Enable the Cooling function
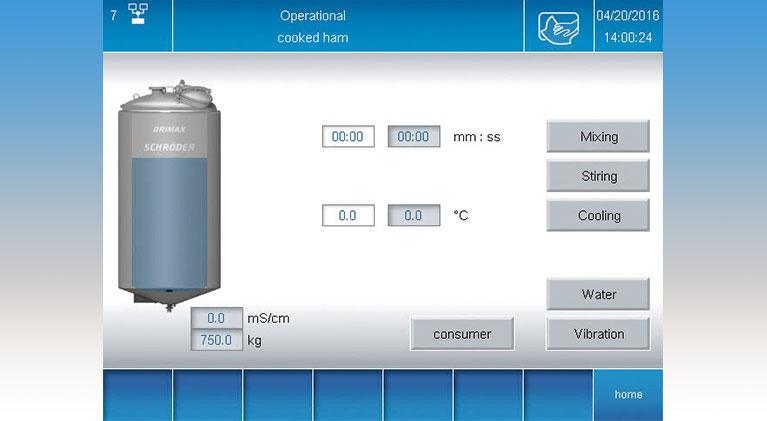Image resolution: width=767 pixels, height=421 pixels. click(598, 215)
